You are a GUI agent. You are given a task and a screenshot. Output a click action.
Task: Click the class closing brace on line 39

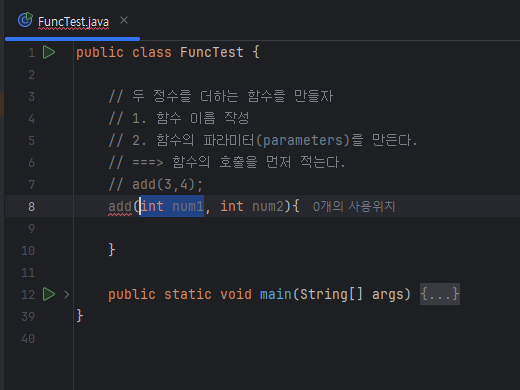pos(80,315)
